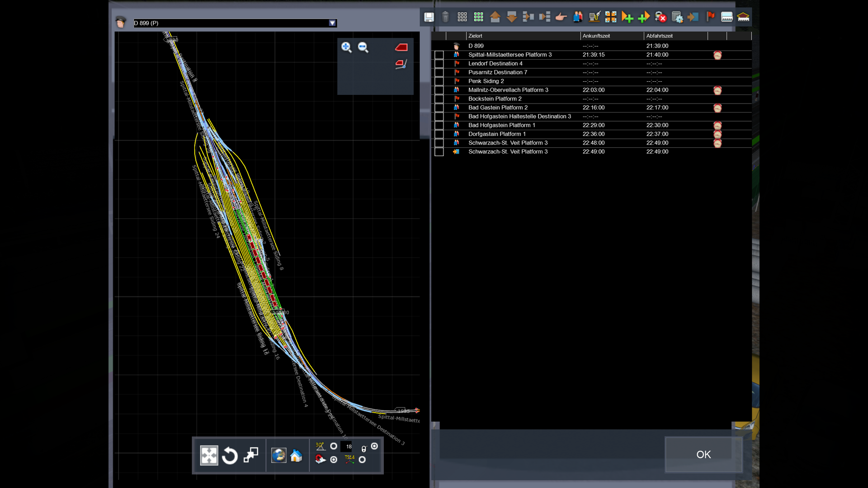
Task: Click alarm clock icon for Dorfgastain row
Action: [x=717, y=134]
